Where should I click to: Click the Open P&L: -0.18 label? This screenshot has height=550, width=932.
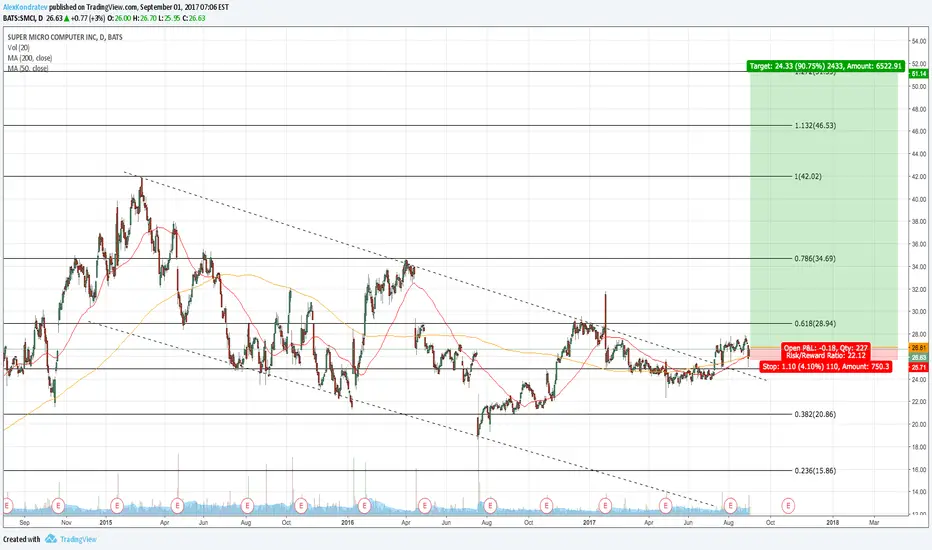tap(826, 348)
